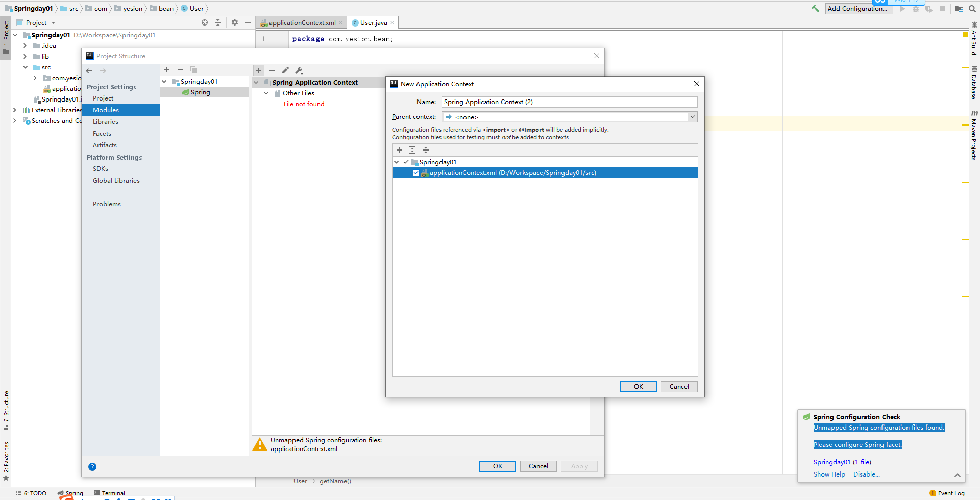Remove the Spring context with the minus icon
This screenshot has height=500, width=980.
272,70
